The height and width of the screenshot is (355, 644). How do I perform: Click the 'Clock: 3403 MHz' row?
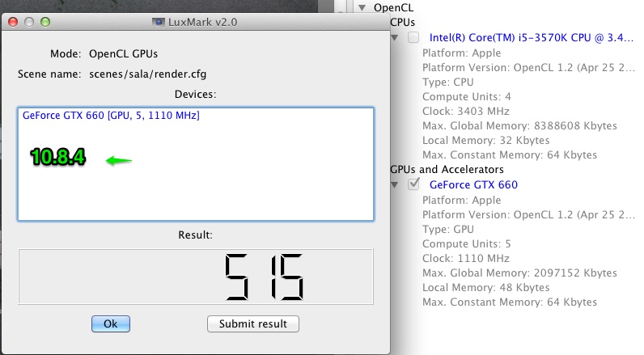(466, 112)
